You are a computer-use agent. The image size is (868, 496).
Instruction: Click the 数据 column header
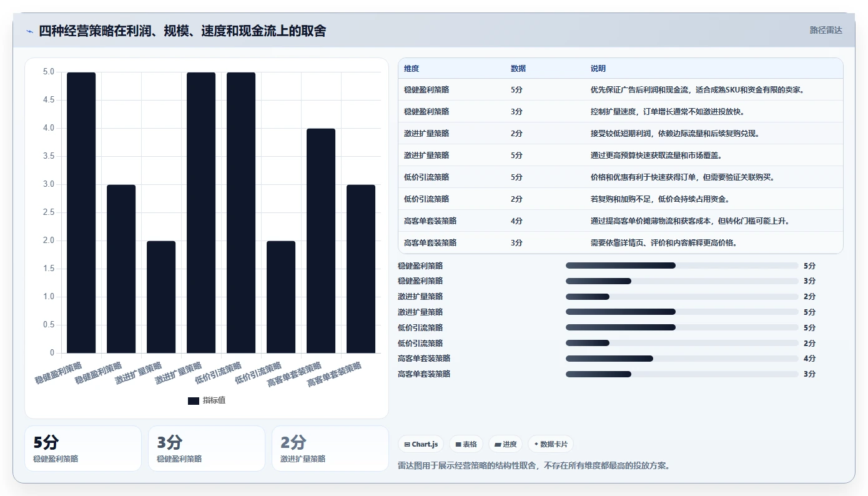(x=518, y=69)
